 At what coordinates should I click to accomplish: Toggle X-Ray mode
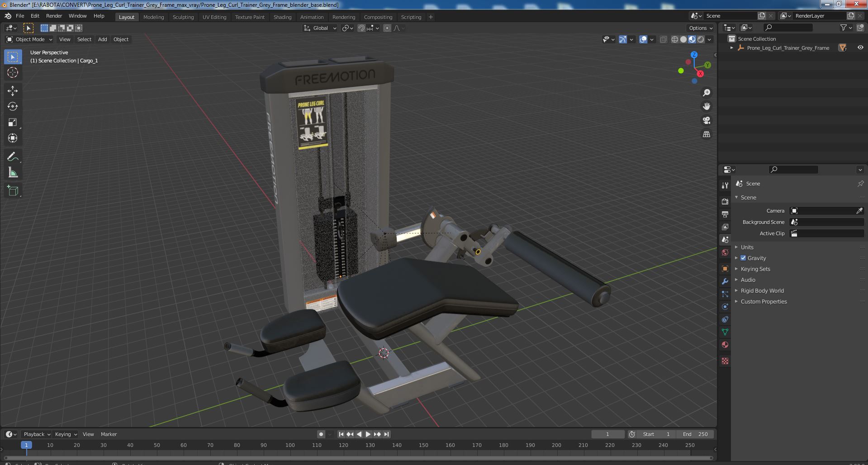pyautogui.click(x=663, y=39)
